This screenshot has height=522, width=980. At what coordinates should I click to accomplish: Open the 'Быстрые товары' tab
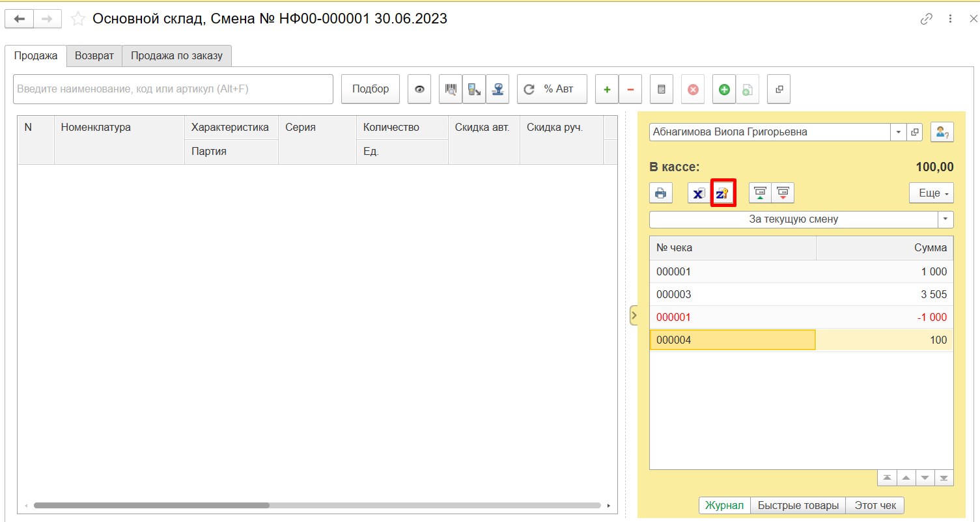coord(798,505)
